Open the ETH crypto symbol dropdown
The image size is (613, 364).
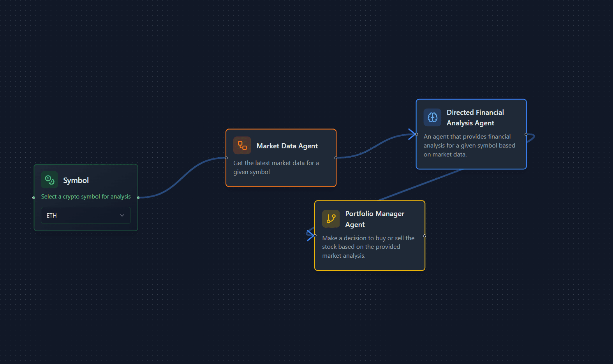tap(86, 215)
